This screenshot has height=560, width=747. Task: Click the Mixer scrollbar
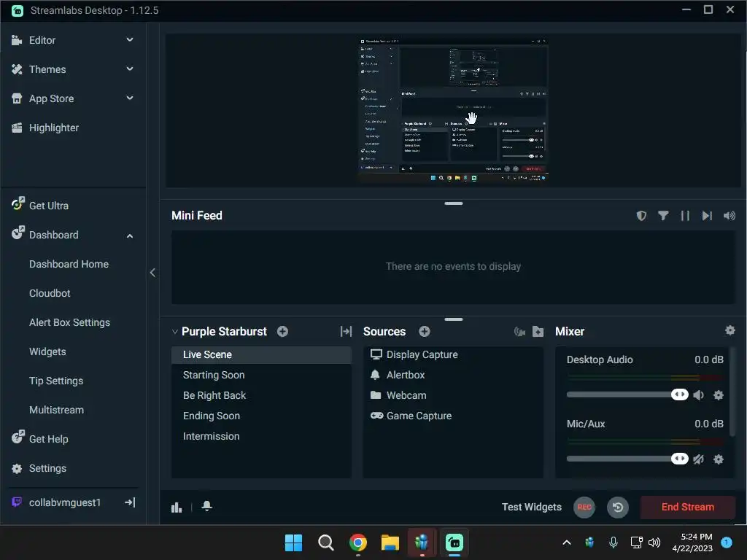pos(732,392)
